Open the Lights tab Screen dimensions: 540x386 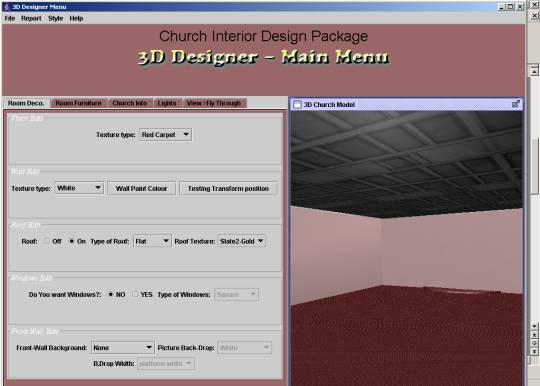click(167, 103)
